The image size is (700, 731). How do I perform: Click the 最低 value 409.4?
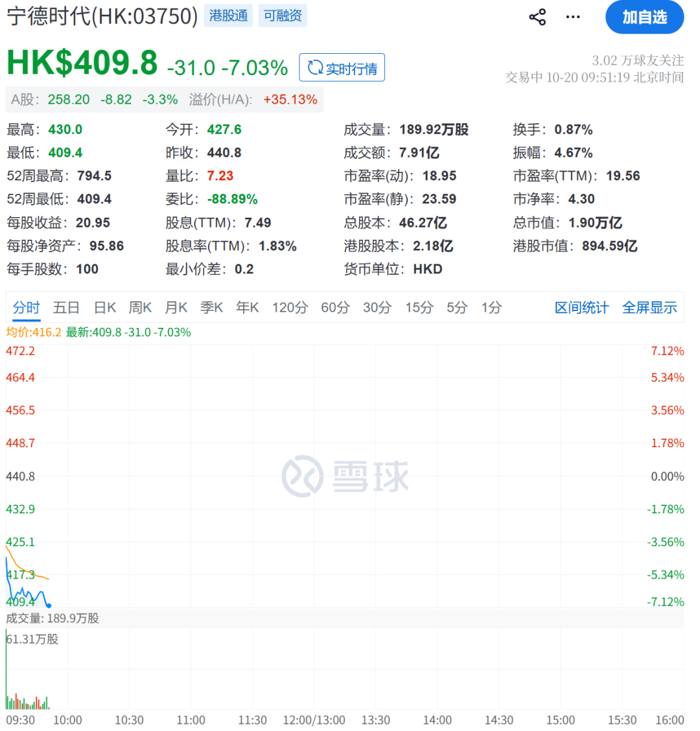click(x=65, y=153)
